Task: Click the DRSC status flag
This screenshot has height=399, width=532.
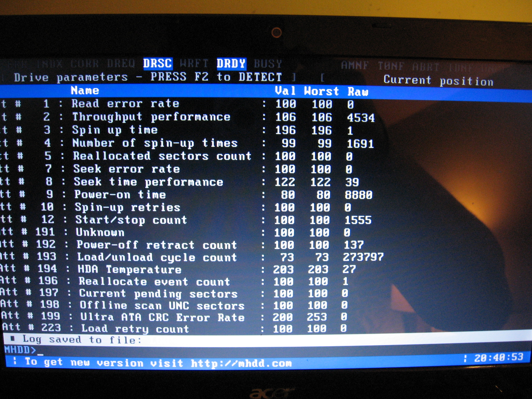Action: tap(158, 64)
